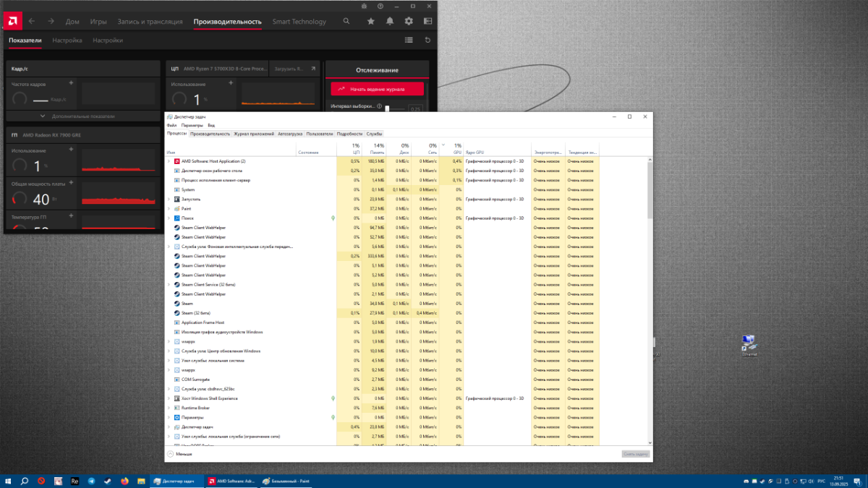Switch to Paint window from the taskbar
The height and width of the screenshot is (488, 868).
[286, 481]
